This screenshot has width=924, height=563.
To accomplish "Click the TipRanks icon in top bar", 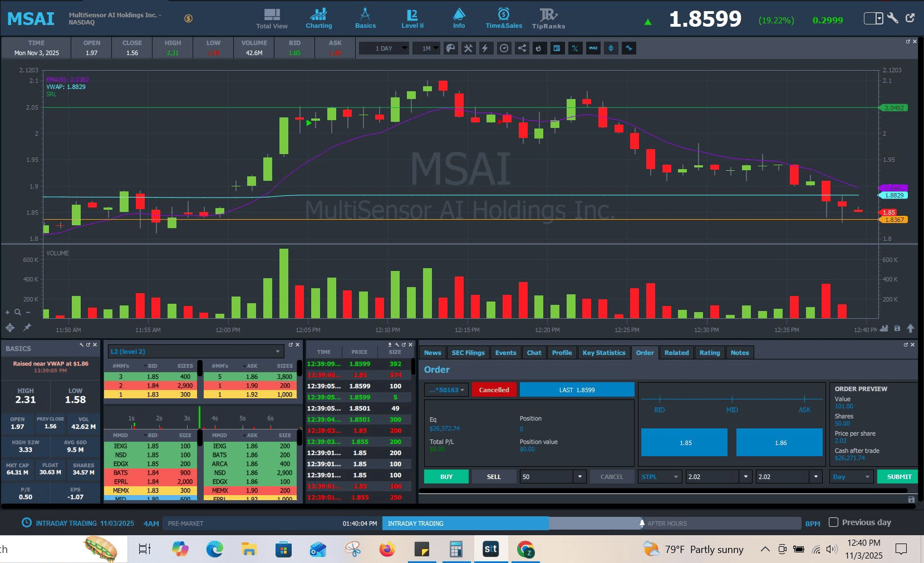I will (548, 18).
